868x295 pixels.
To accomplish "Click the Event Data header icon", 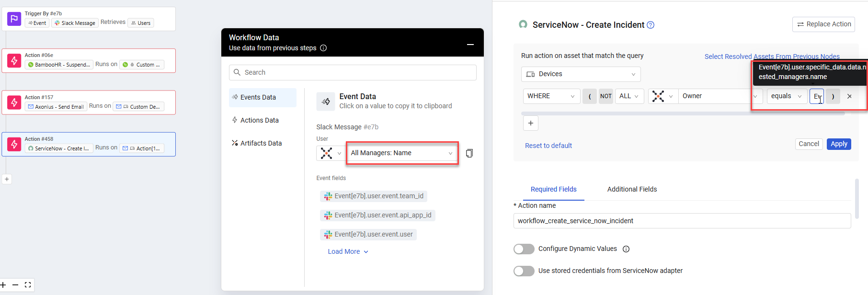I will pyautogui.click(x=326, y=102).
